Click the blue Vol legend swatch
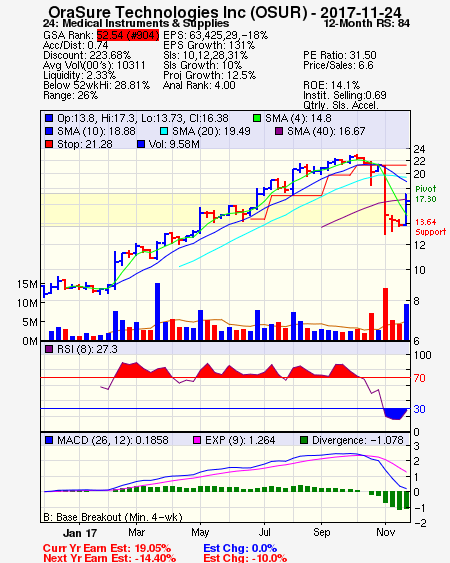Image resolution: width=450 pixels, height=563 pixels. 141,144
